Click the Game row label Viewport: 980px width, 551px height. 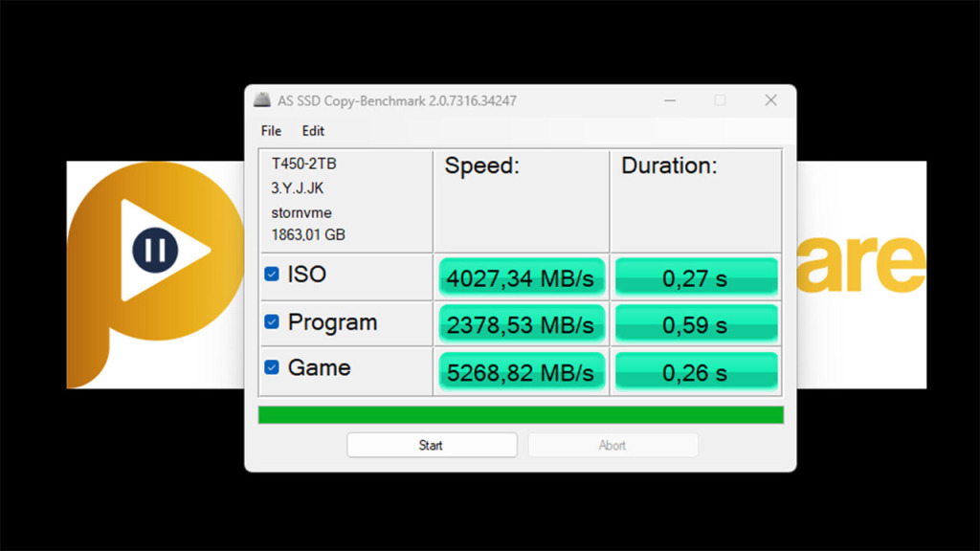319,368
